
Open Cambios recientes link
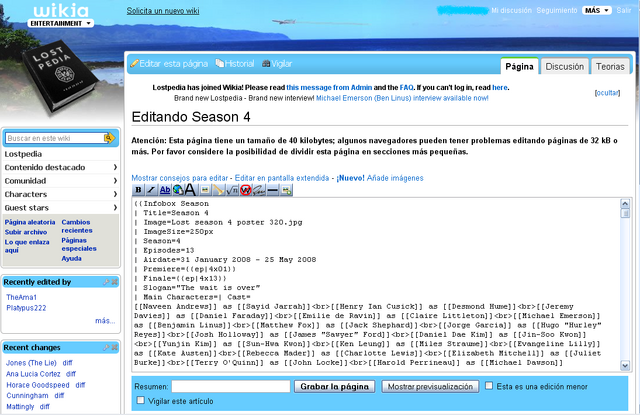click(x=77, y=226)
